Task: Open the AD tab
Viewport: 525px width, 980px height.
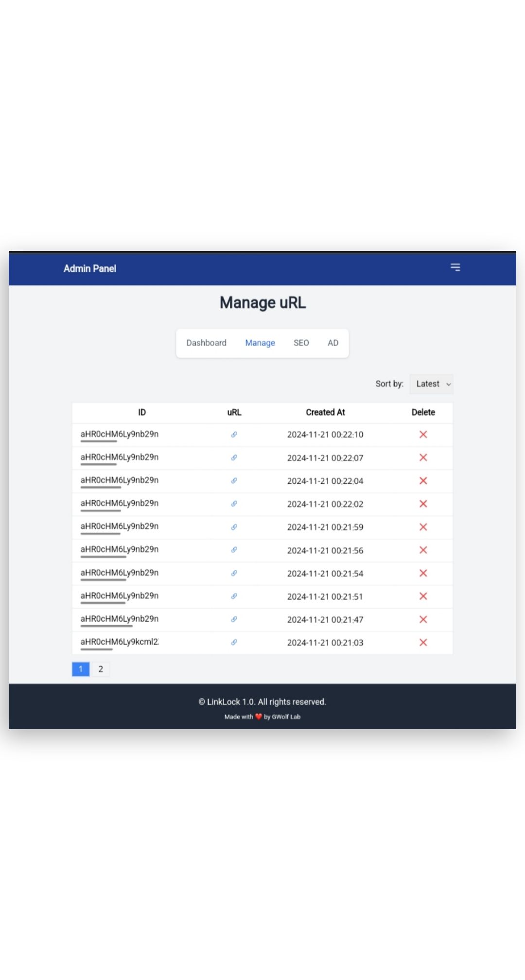Action: 333,343
